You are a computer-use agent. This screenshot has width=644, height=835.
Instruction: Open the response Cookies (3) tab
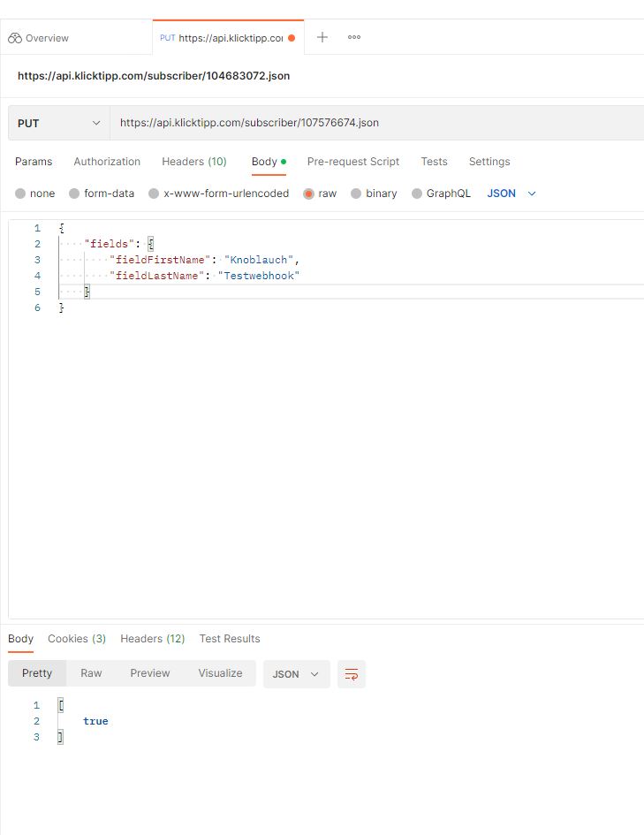[x=77, y=639]
